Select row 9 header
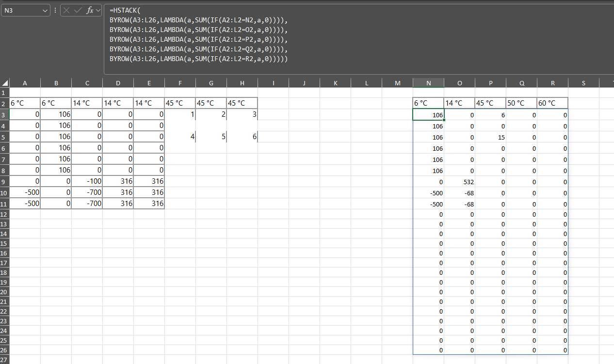 tap(4, 181)
